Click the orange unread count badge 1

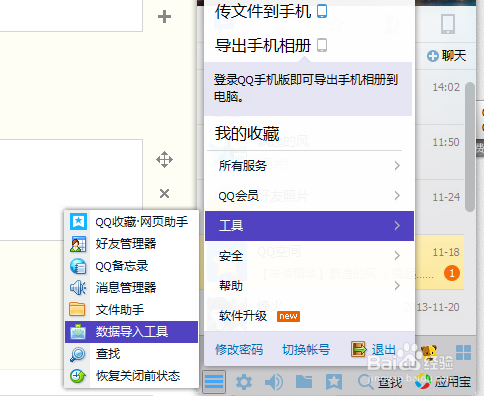(x=452, y=273)
